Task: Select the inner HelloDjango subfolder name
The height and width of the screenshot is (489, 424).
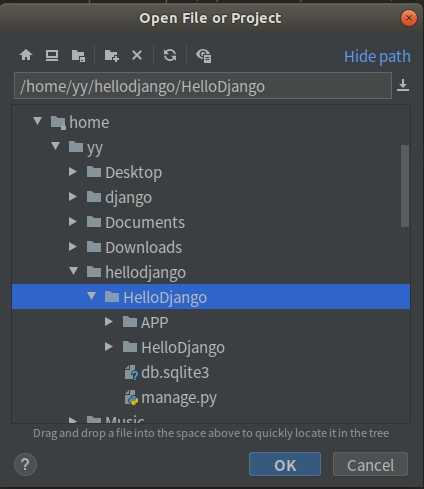Action: pyautogui.click(x=183, y=348)
